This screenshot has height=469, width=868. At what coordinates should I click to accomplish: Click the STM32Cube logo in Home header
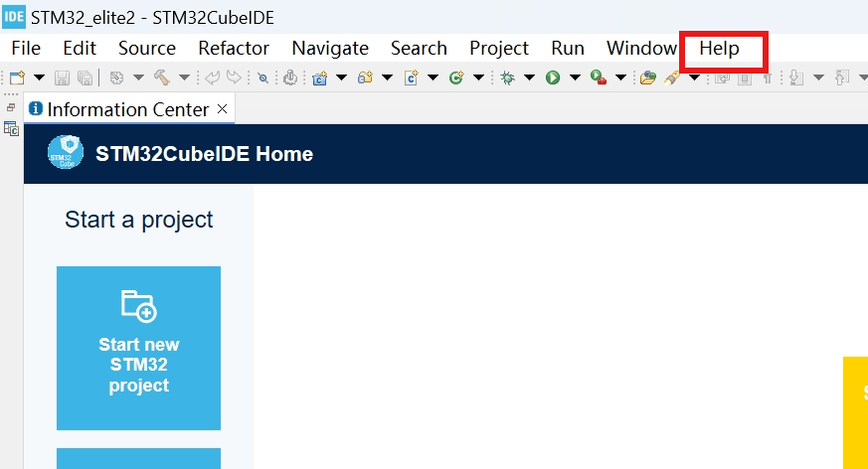click(66, 154)
